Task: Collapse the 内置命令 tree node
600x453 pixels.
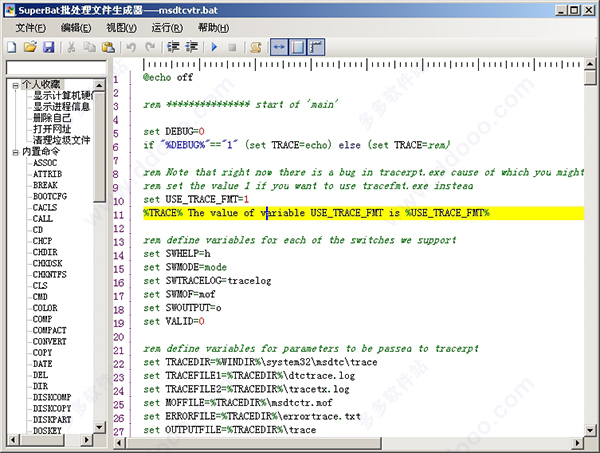Action: pyautogui.click(x=15, y=152)
